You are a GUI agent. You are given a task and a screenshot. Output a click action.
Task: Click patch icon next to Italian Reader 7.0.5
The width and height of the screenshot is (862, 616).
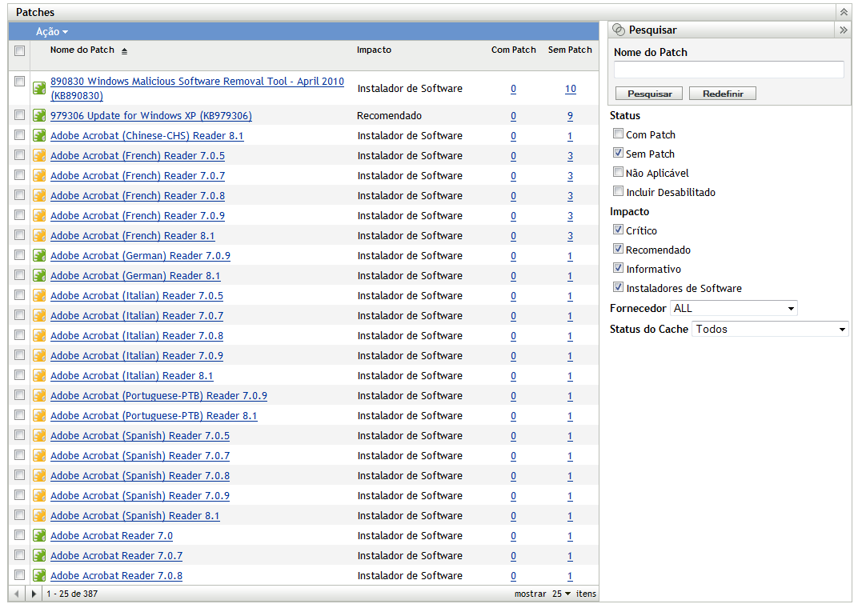click(x=39, y=296)
